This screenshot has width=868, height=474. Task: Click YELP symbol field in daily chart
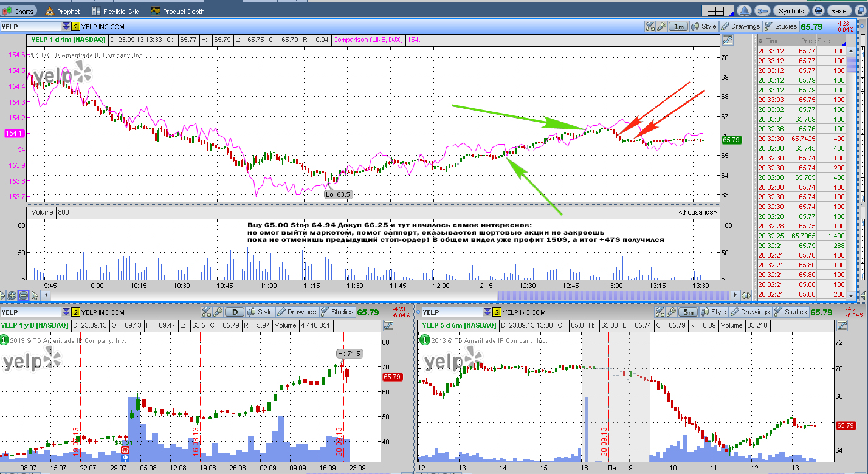(31, 312)
